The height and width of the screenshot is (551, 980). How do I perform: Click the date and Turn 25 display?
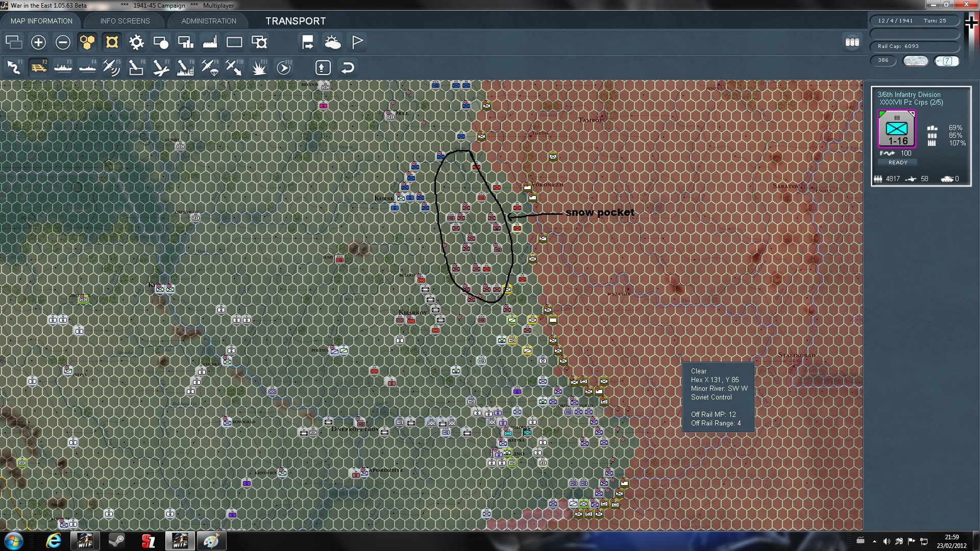tap(914, 21)
